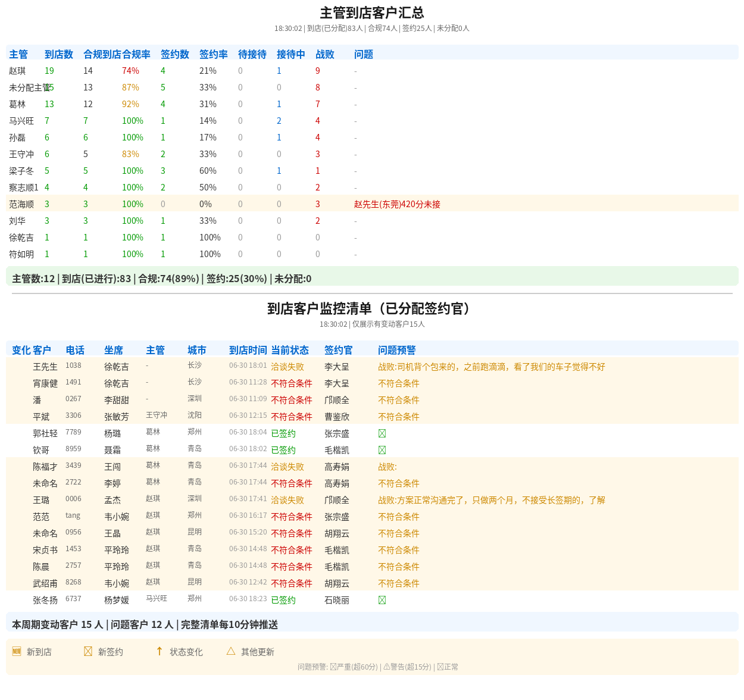This screenshot has width=744, height=700.
Task: Click supervisor name 赵琪 in summary table
Action: (x=17, y=71)
